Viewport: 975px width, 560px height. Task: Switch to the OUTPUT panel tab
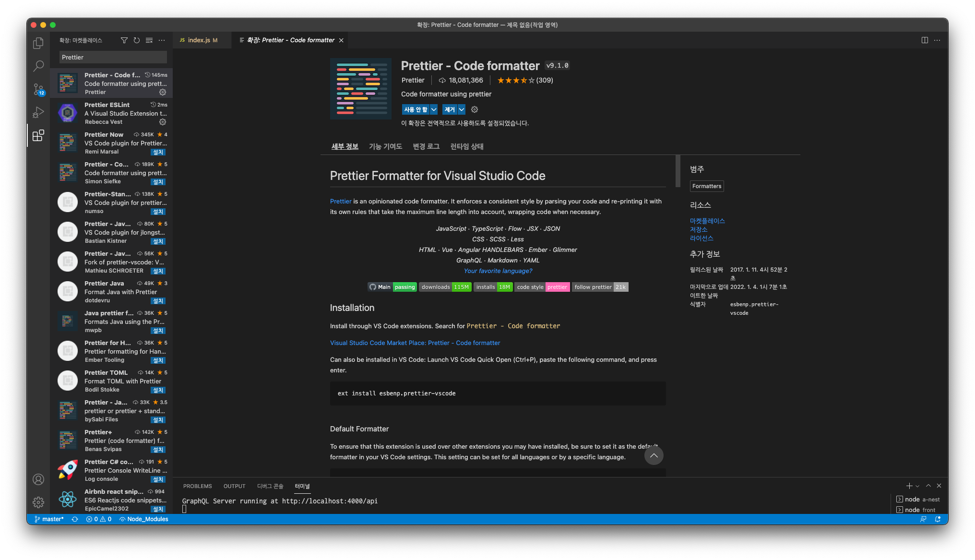click(x=234, y=486)
